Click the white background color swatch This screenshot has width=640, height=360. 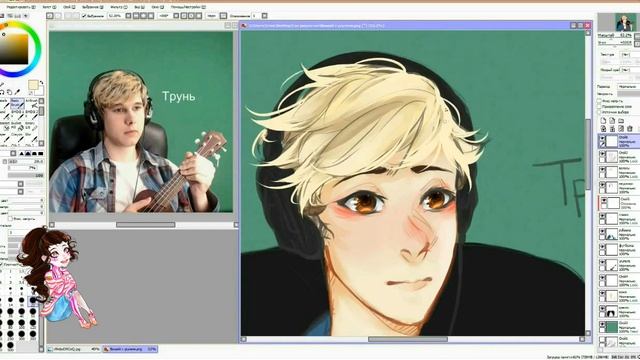[40, 92]
